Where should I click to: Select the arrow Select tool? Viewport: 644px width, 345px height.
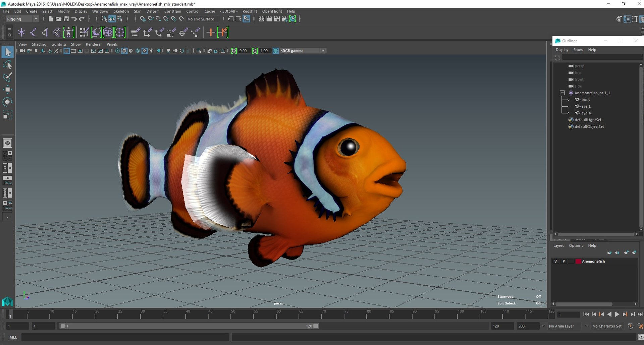[x=7, y=52]
